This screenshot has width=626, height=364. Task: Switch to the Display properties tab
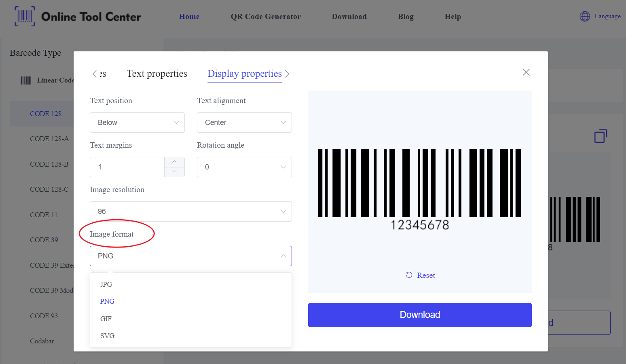245,74
